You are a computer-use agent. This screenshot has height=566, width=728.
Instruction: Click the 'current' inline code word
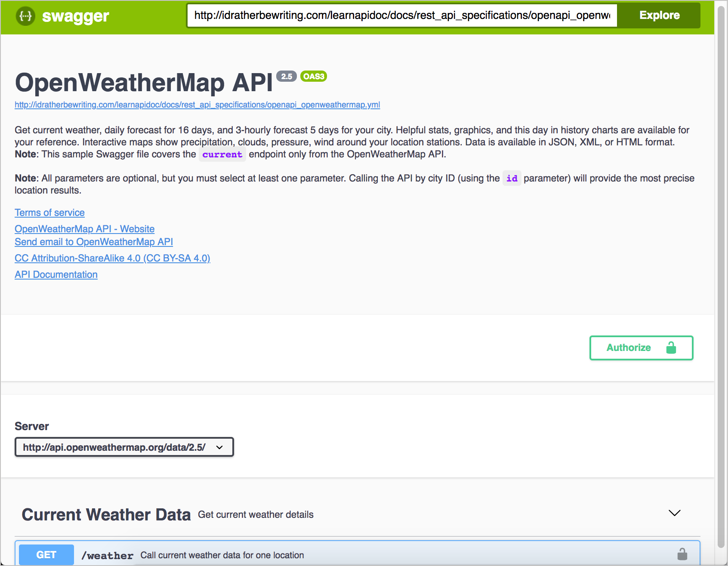[222, 154]
